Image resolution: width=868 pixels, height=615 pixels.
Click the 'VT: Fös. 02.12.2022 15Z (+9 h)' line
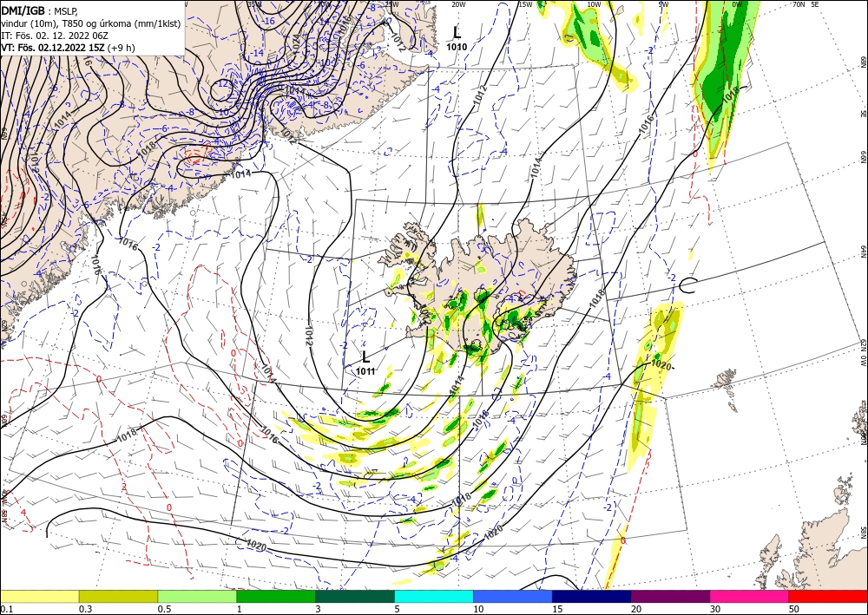pyautogui.click(x=68, y=47)
